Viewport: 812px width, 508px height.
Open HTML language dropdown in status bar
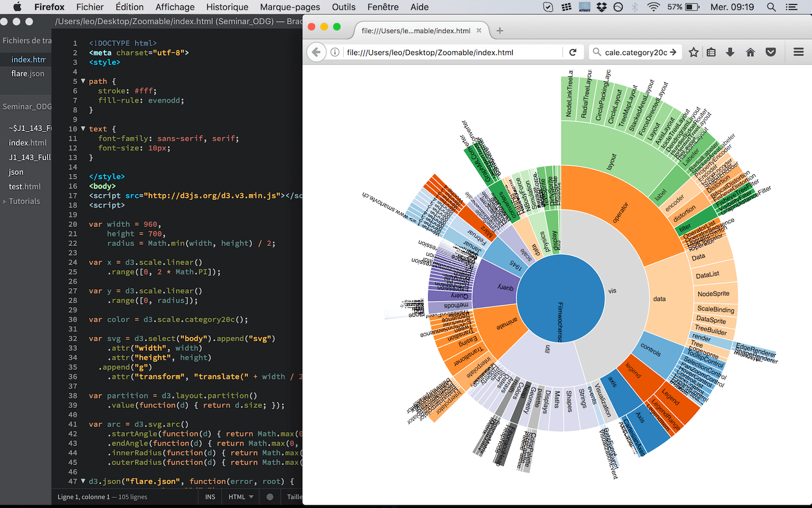coord(241,497)
